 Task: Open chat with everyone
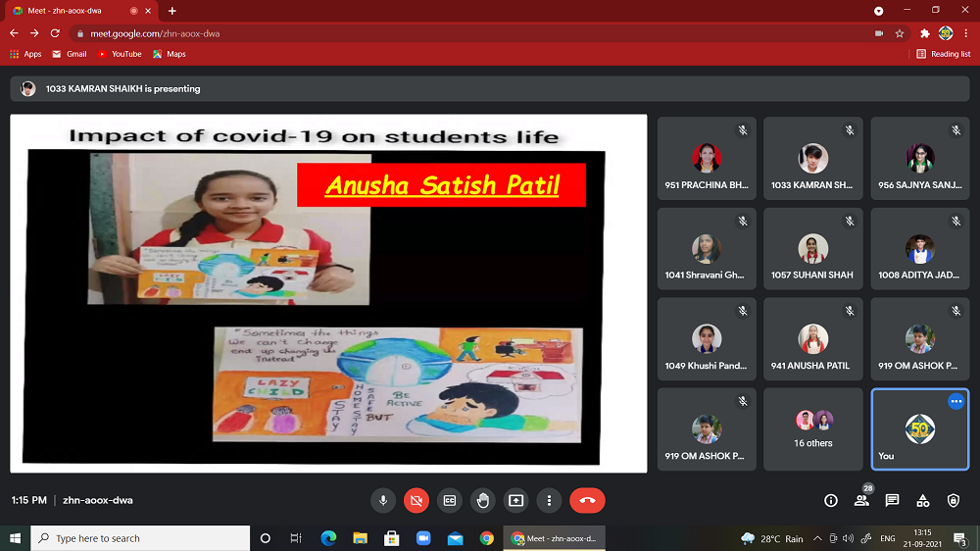pyautogui.click(x=892, y=500)
